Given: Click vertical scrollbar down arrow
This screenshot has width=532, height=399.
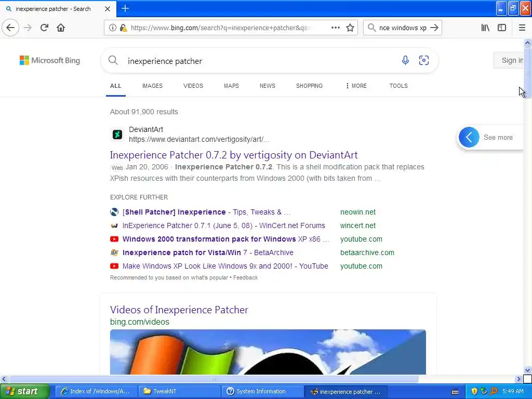Looking at the screenshot, I should pyautogui.click(x=527, y=370).
